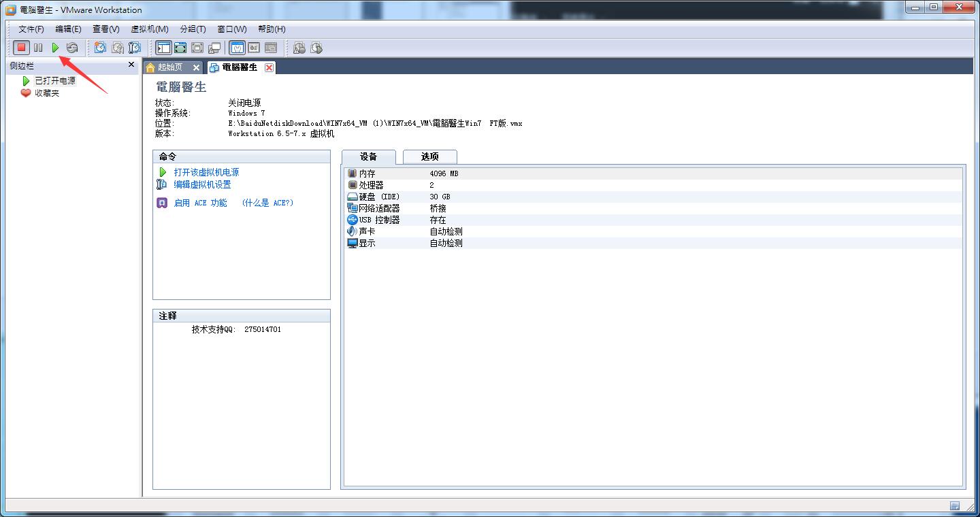Click the 4096 MB memory value

[444, 173]
